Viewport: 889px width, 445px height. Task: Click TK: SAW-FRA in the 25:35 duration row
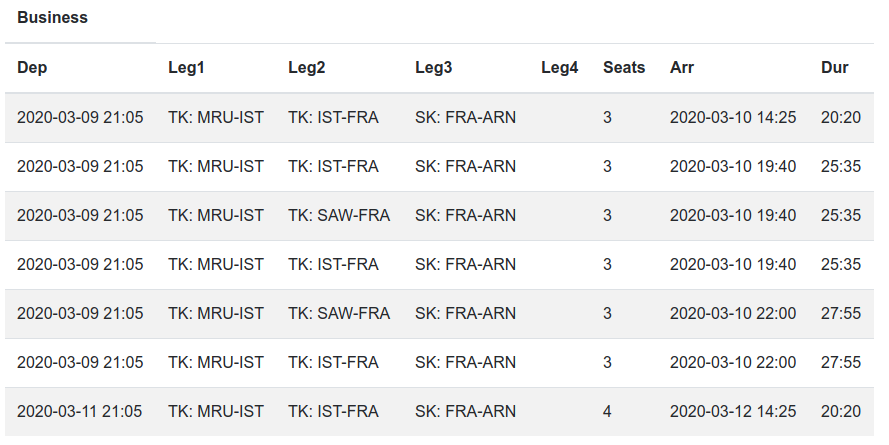[339, 215]
